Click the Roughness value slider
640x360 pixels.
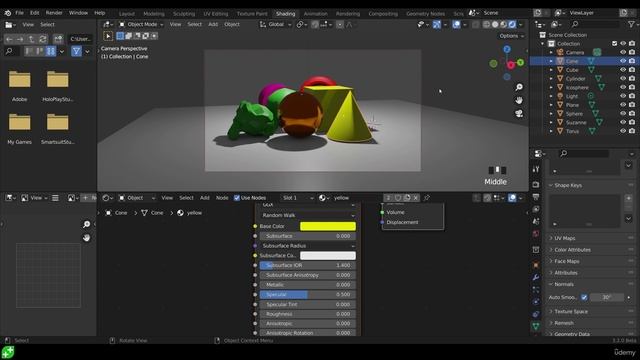pos(308,314)
